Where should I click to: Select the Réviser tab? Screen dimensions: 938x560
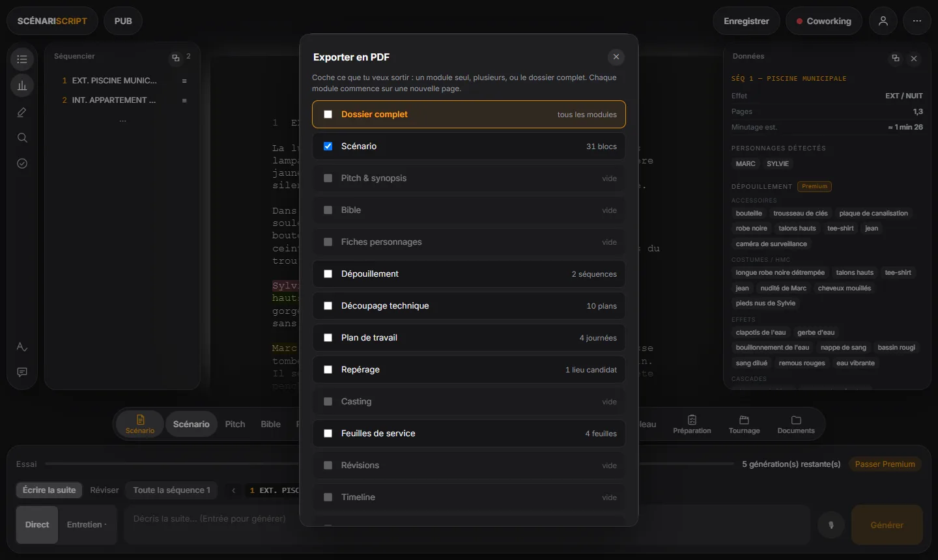pos(104,490)
